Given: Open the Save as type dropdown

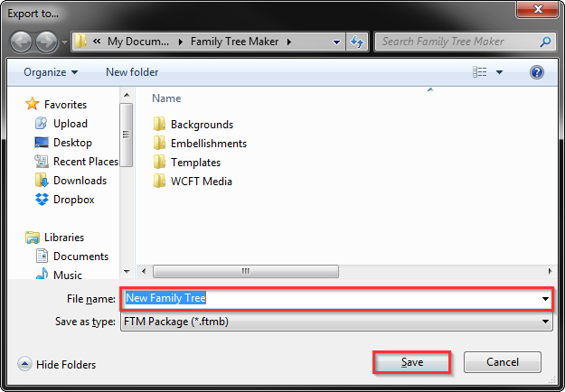Looking at the screenshot, I should click(x=336, y=322).
